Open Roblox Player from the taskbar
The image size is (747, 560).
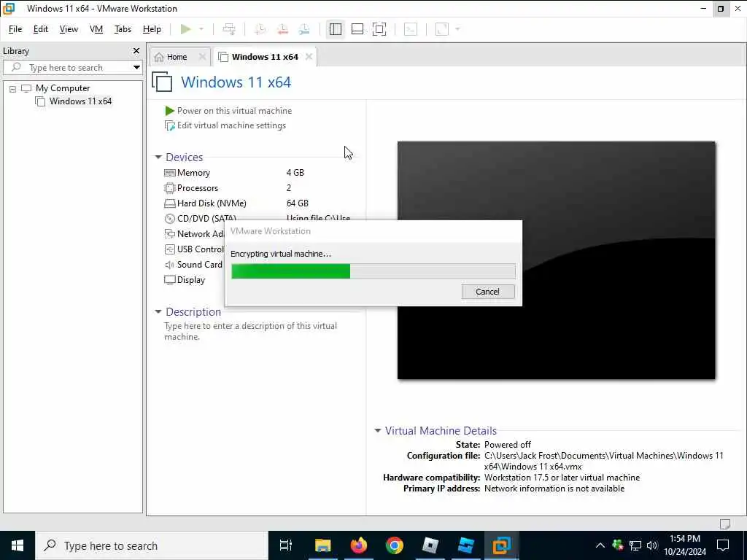pyautogui.click(x=430, y=545)
